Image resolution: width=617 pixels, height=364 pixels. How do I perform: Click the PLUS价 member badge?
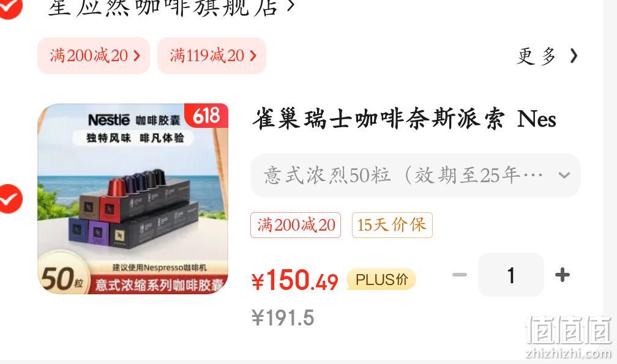click(x=381, y=279)
